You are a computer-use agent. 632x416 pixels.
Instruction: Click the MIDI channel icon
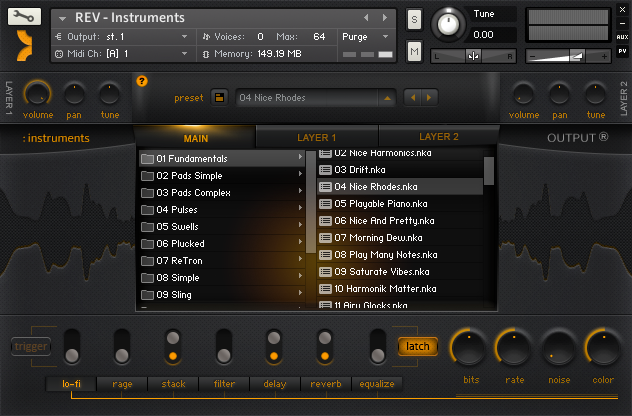coord(59,54)
